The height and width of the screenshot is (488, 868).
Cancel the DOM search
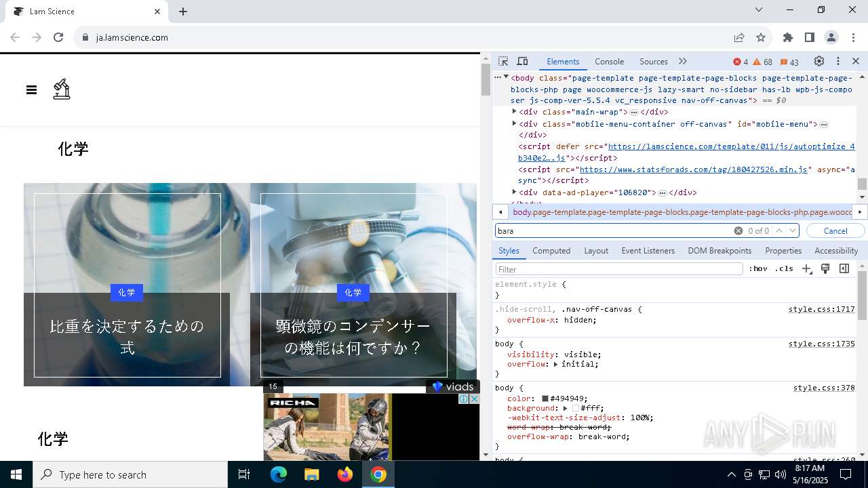click(835, 230)
